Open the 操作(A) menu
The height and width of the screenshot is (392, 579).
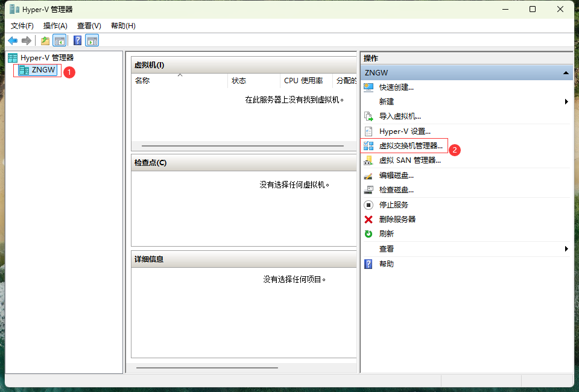(x=55, y=26)
